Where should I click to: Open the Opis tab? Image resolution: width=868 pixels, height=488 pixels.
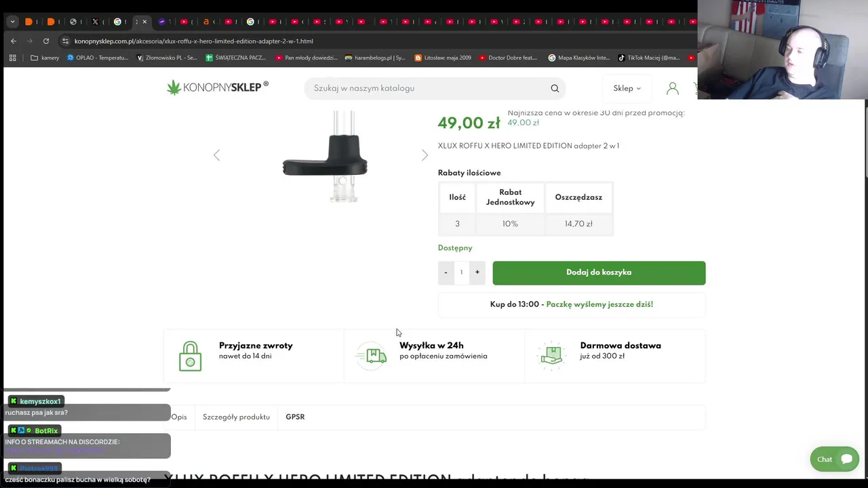[179, 417]
